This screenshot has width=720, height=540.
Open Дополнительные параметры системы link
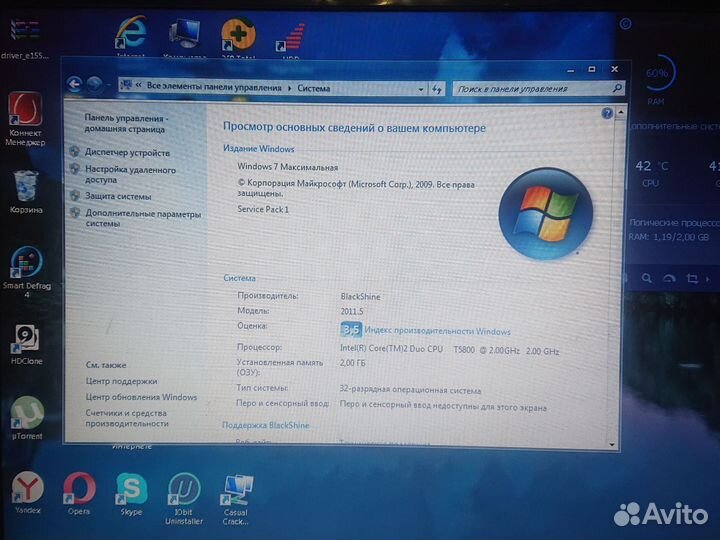pyautogui.click(x=143, y=219)
